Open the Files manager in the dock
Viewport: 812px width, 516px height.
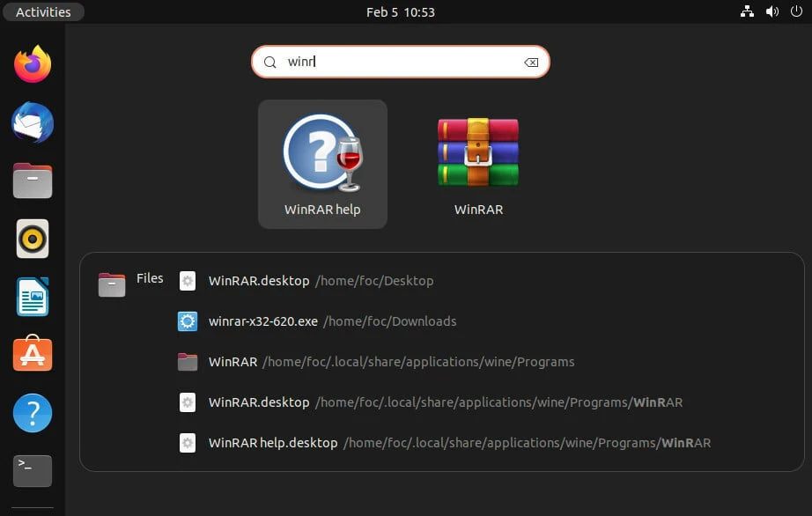click(33, 181)
